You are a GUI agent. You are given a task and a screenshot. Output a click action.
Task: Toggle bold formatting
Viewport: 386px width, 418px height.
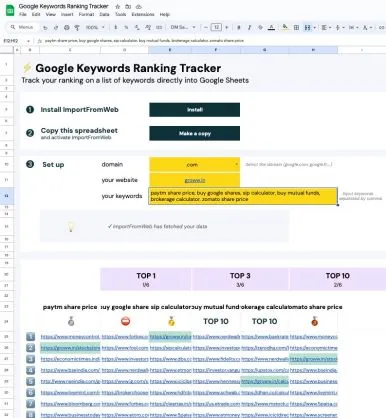[x=239, y=27]
